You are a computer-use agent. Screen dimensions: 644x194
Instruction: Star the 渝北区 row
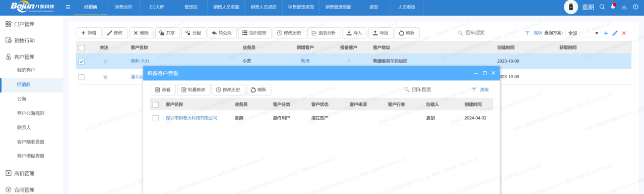105,77
